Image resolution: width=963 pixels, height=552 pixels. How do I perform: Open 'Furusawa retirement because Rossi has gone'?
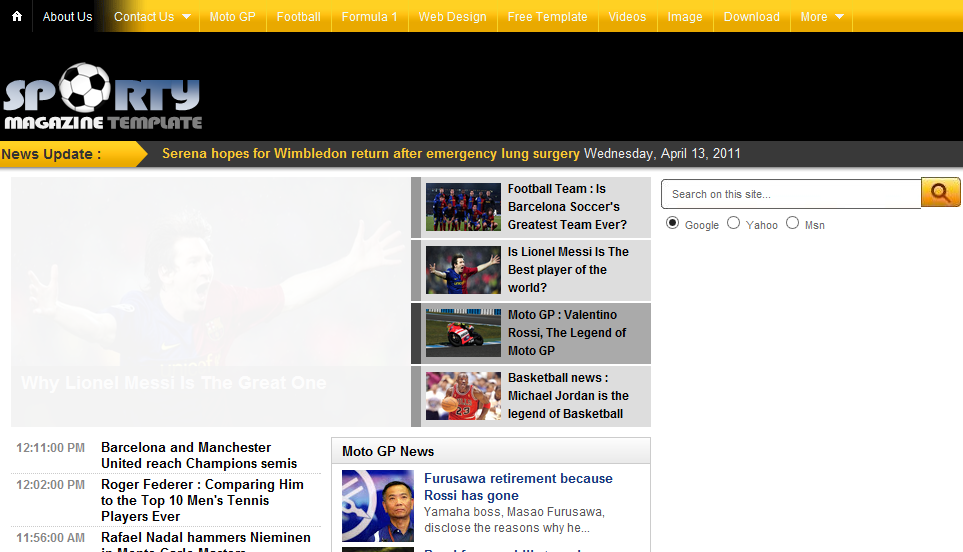coord(518,487)
